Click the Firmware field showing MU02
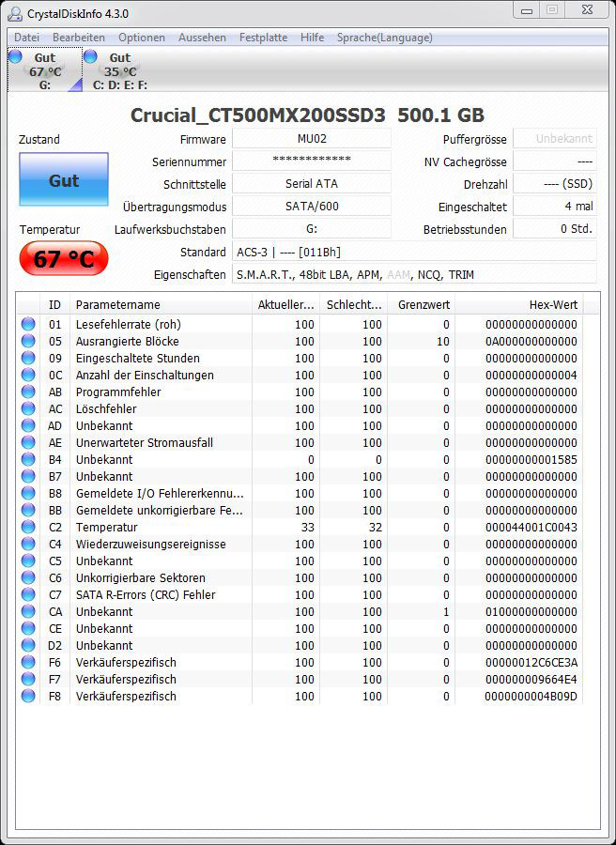 pos(312,139)
